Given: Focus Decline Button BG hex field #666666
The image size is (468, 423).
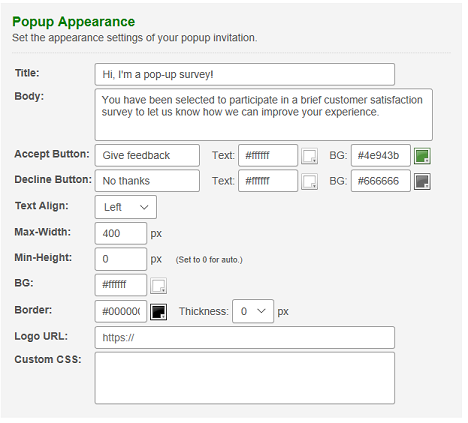Looking at the screenshot, I should click(381, 181).
